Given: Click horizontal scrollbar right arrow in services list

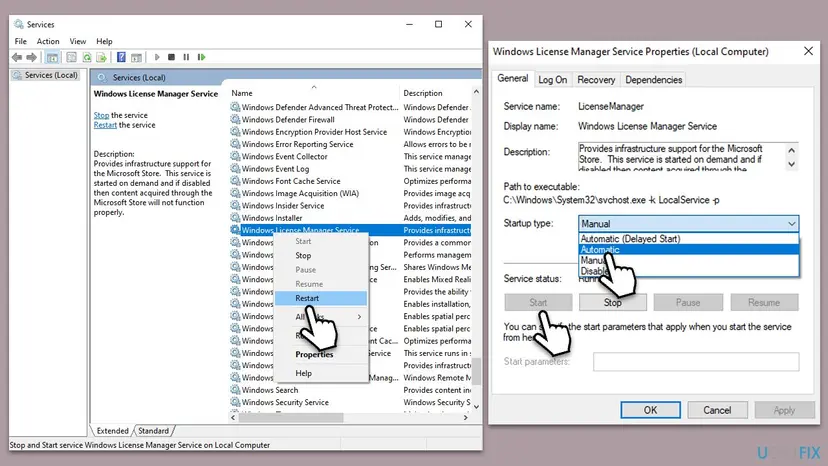Looking at the screenshot, I should 465,417.
